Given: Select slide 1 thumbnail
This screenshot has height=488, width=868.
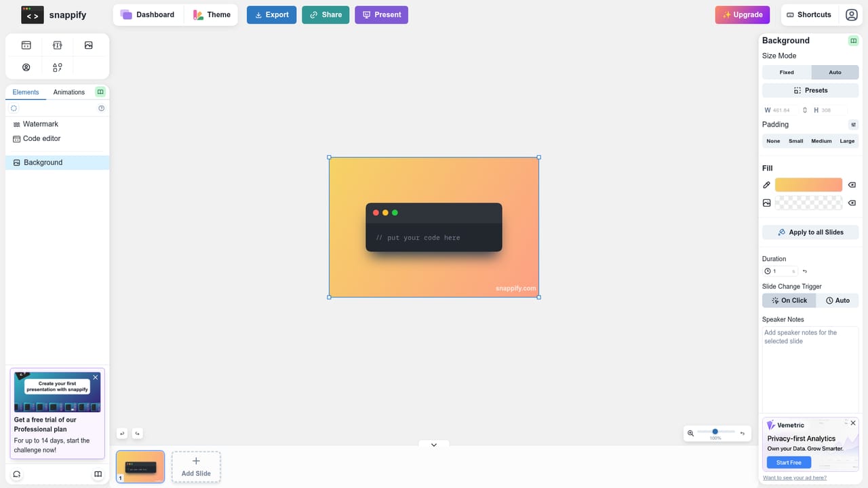Looking at the screenshot, I should (140, 467).
